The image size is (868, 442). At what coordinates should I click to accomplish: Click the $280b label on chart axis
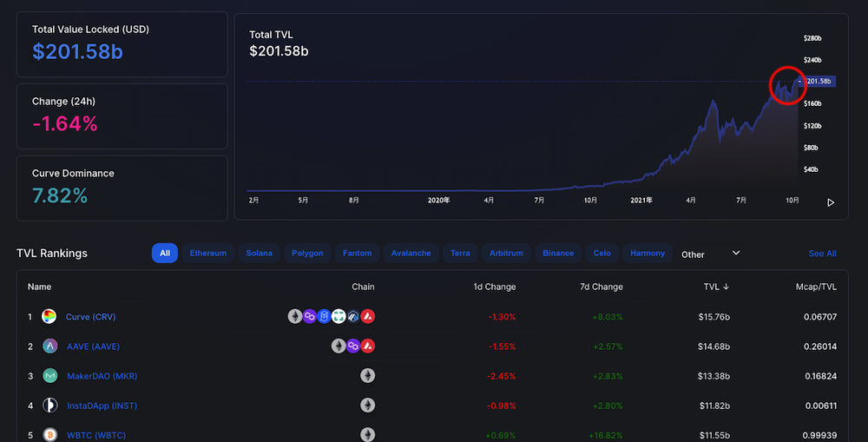coord(812,38)
